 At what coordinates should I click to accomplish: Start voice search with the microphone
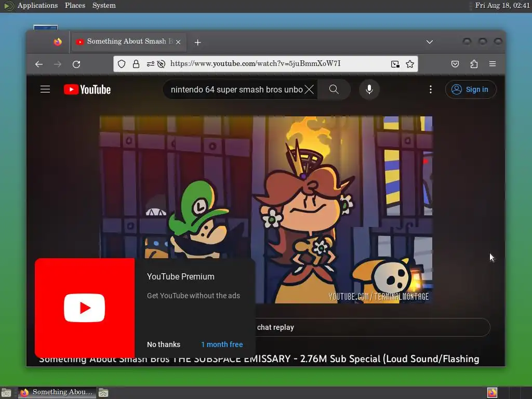click(x=369, y=89)
